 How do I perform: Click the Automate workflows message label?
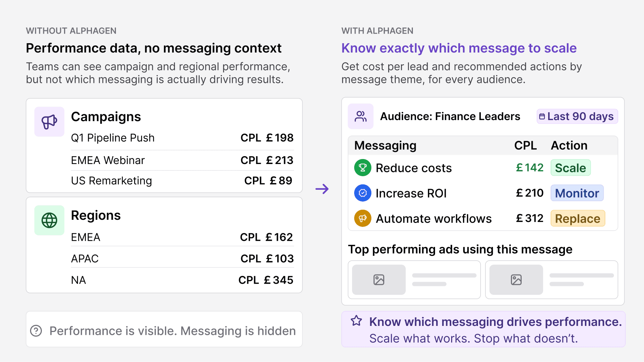point(434,219)
